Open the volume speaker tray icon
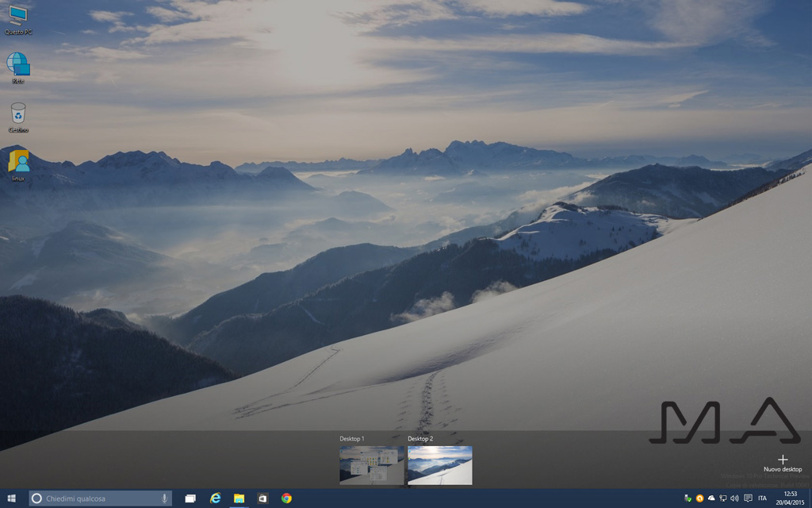The image size is (812, 508). coord(734,498)
